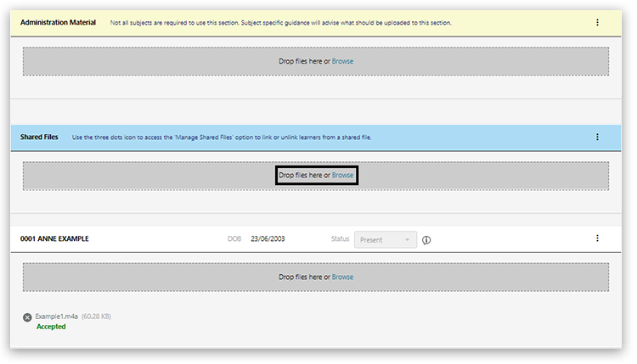Open Shared Files three-dots options menu
Image resolution: width=637 pixels, height=364 pixels.
tap(597, 137)
